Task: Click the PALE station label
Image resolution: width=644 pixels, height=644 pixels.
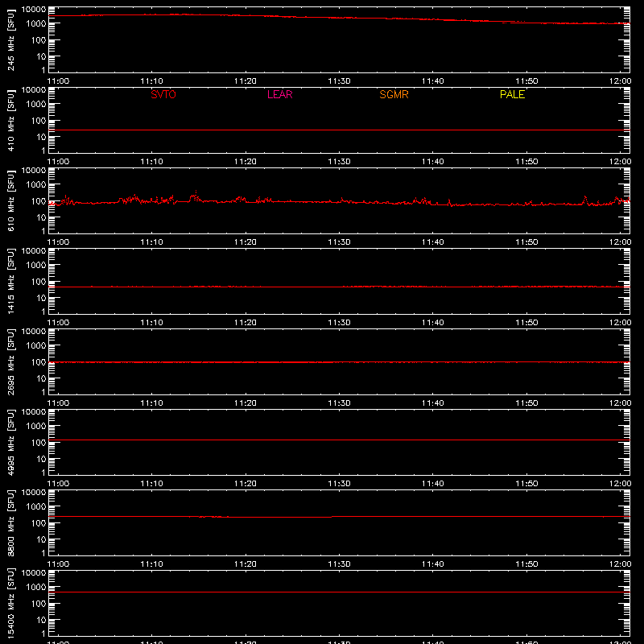Action: coord(512,94)
